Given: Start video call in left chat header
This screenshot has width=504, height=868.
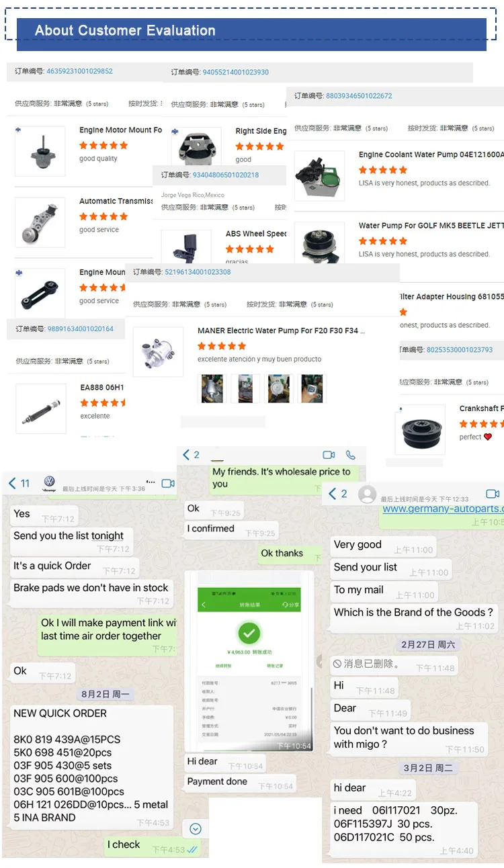Looking at the screenshot, I should tap(168, 483).
